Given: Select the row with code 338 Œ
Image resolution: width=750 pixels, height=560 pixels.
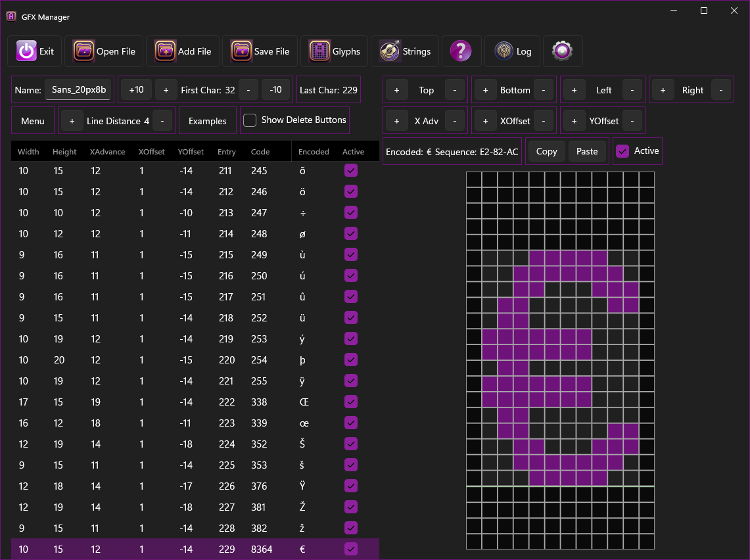Looking at the screenshot, I should point(195,402).
